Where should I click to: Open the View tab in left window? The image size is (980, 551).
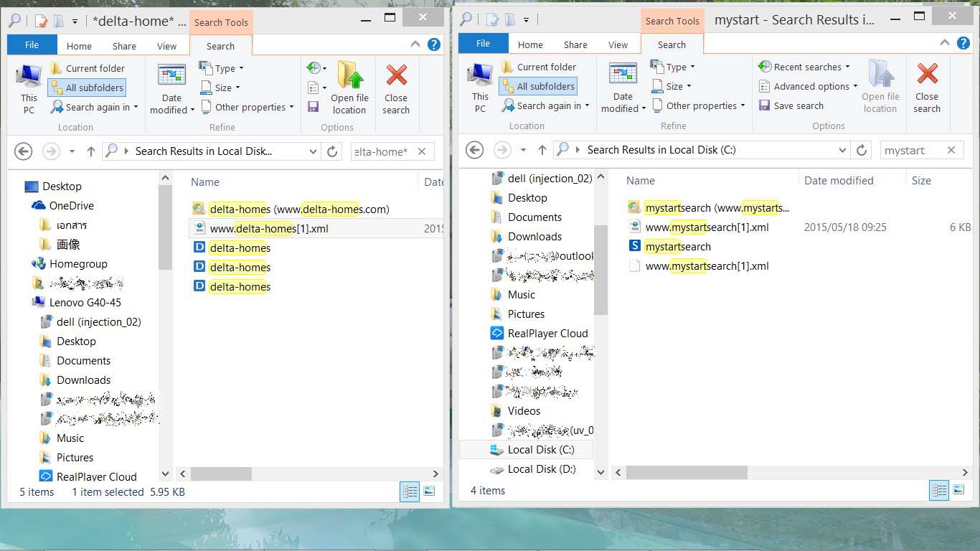(x=166, y=46)
